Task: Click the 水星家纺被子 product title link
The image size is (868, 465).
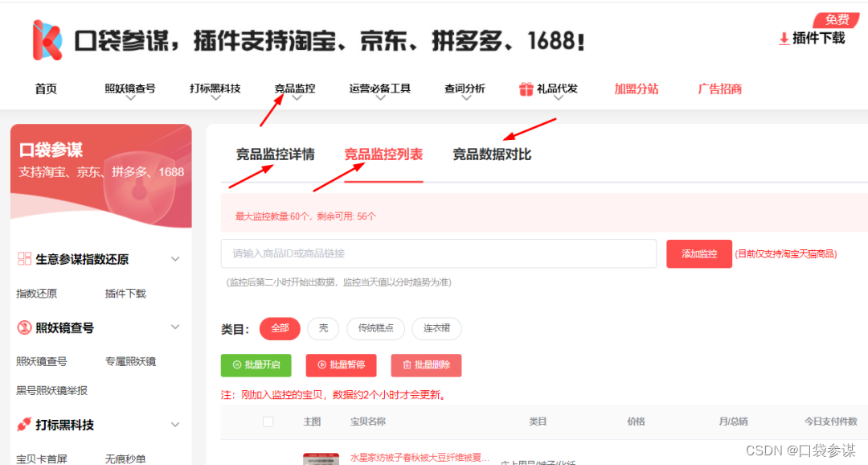Action: coord(420,458)
